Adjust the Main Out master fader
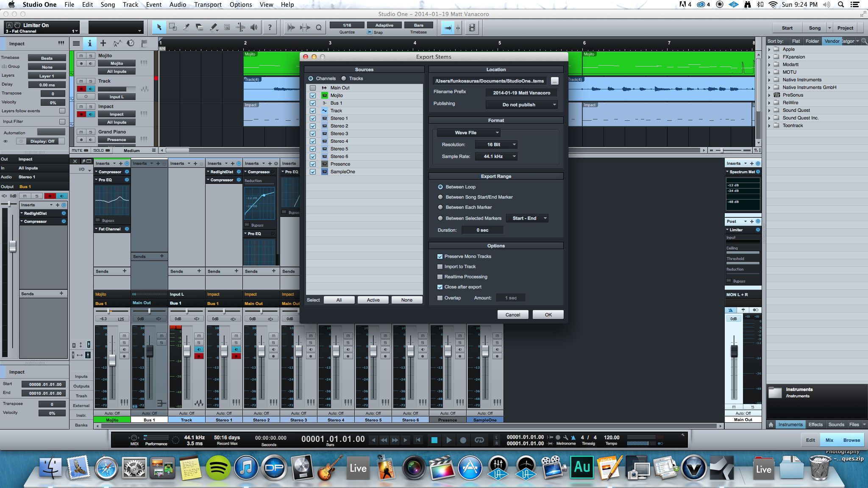 click(734, 350)
